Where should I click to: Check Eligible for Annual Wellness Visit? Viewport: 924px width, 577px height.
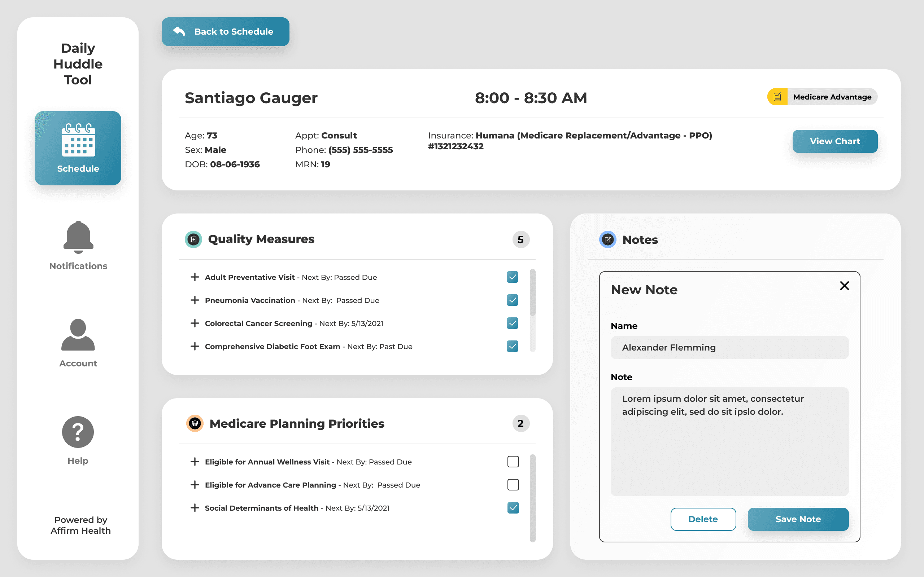513,462
